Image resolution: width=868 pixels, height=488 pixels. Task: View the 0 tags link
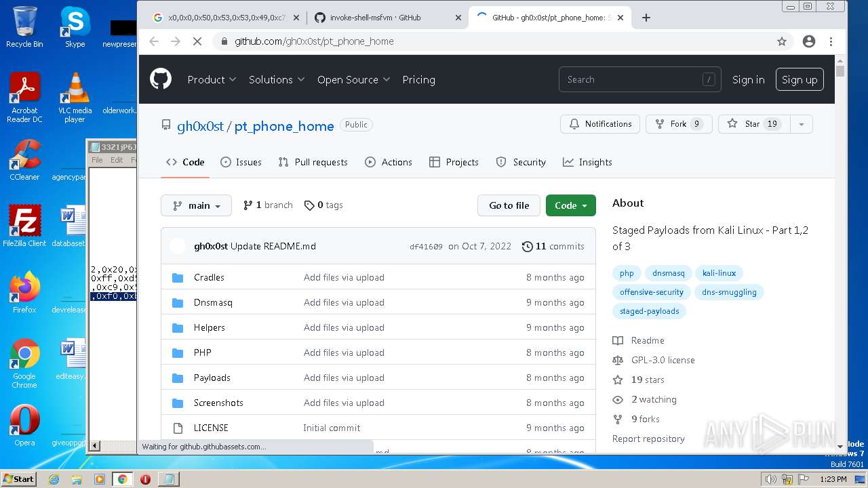pos(323,205)
